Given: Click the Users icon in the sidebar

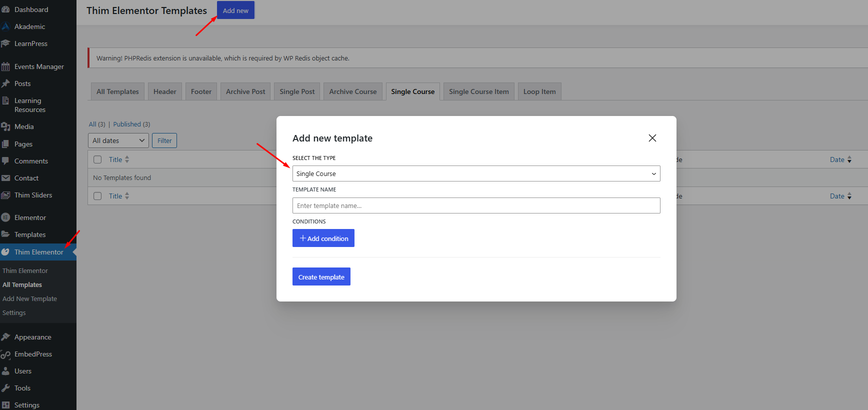Looking at the screenshot, I should pyautogui.click(x=5, y=371).
